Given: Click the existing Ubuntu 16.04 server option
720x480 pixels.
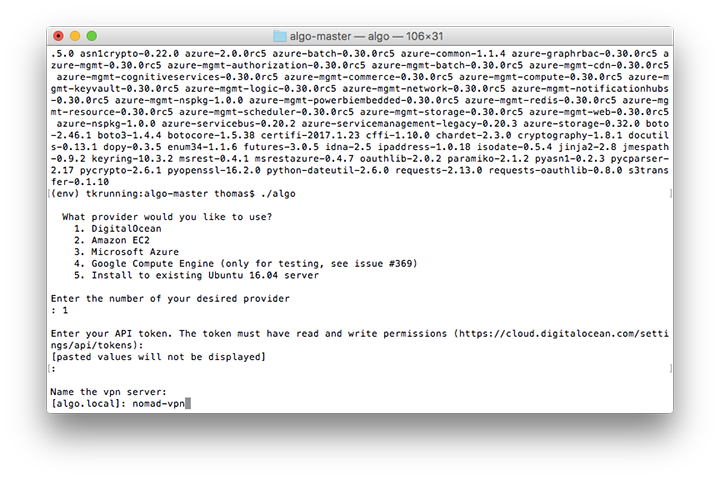Looking at the screenshot, I should coord(196,275).
